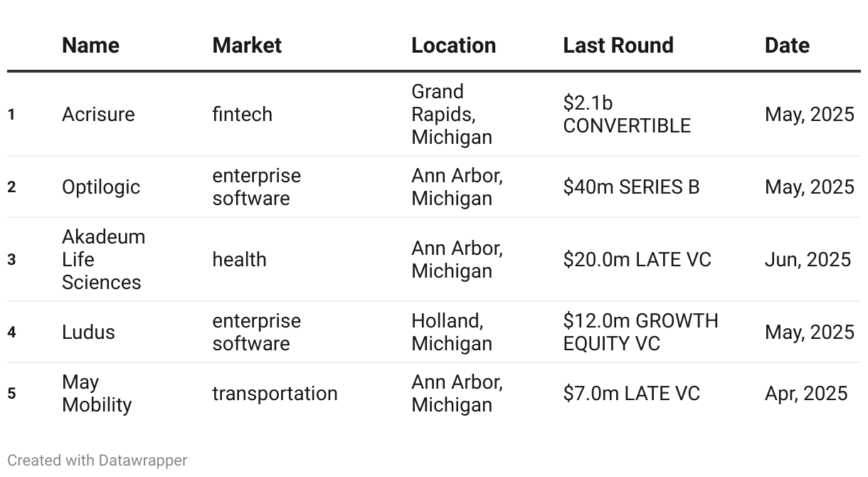Click the Name column header
This screenshot has height=477, width=868.
pos(90,46)
